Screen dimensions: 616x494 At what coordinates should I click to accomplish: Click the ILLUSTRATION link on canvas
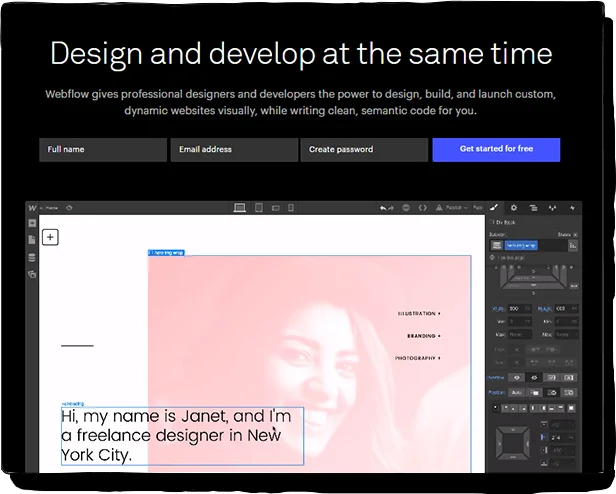tap(419, 314)
